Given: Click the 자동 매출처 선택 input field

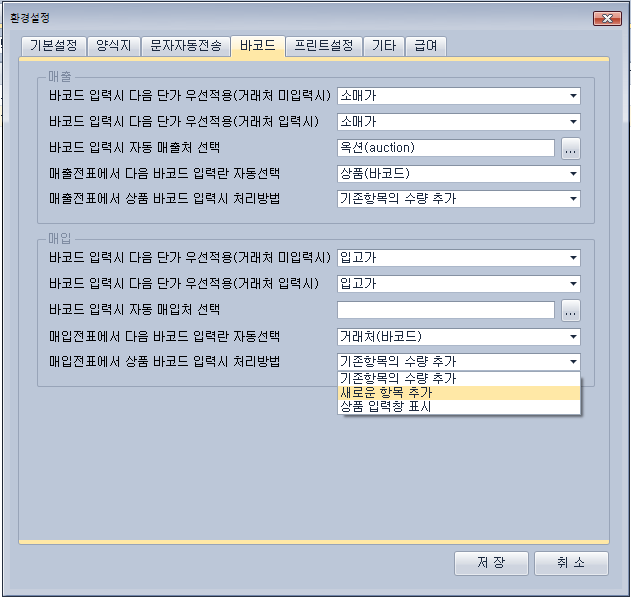Looking at the screenshot, I should (446, 148).
